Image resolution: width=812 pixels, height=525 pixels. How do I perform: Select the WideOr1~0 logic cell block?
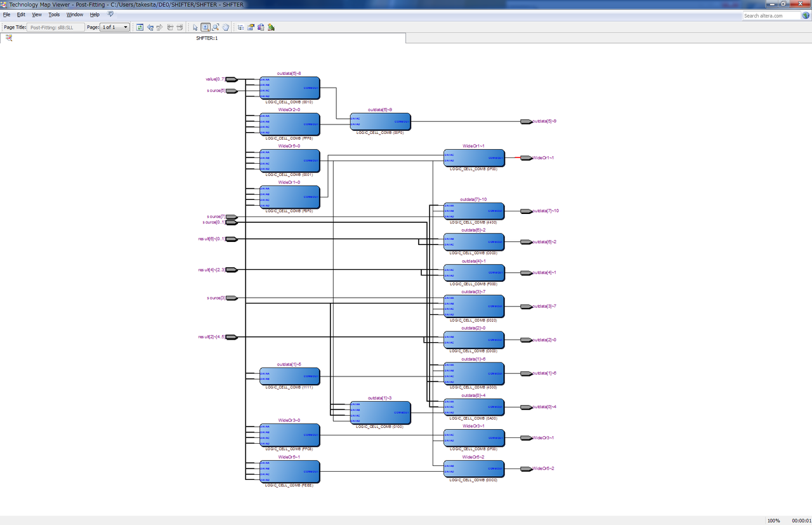click(x=289, y=197)
